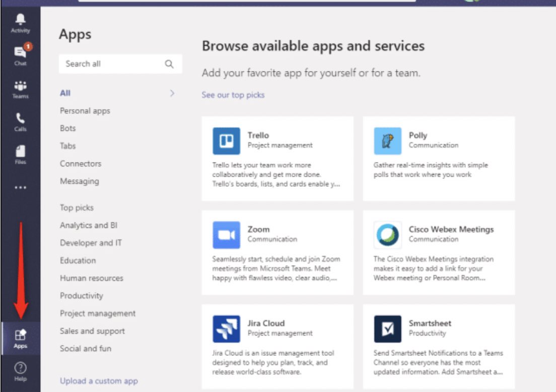The width and height of the screenshot is (556, 392).
Task: Click the search magnifier icon
Action: tap(169, 64)
